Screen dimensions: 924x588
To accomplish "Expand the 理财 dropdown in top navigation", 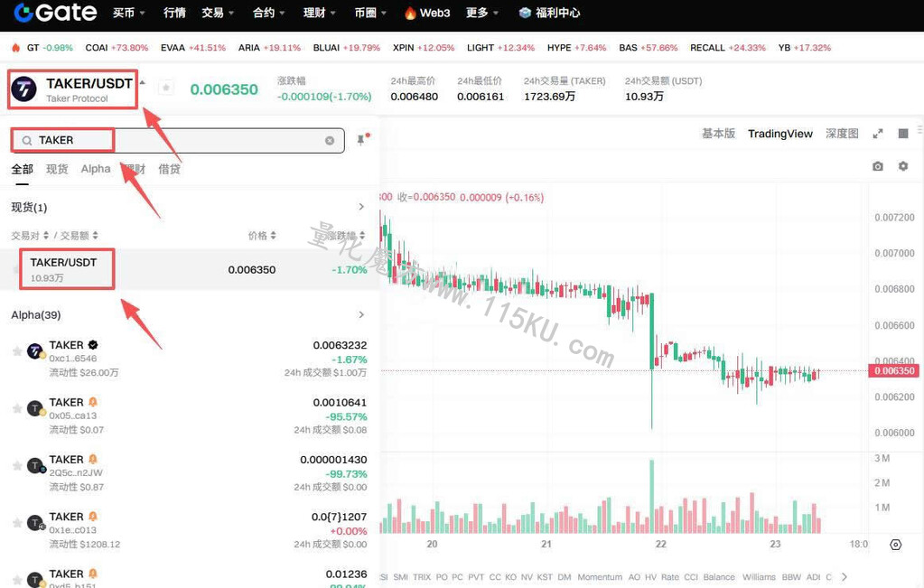I will coord(320,13).
